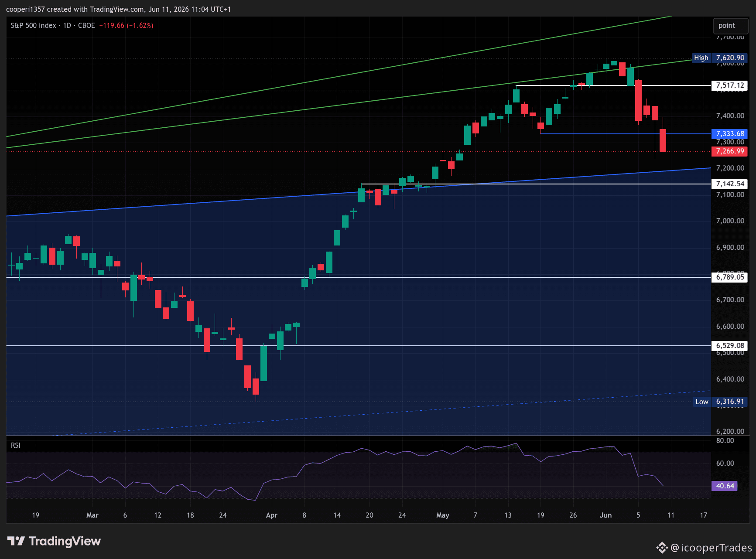Click the diamond icon beside @icooperTrades

(662, 547)
